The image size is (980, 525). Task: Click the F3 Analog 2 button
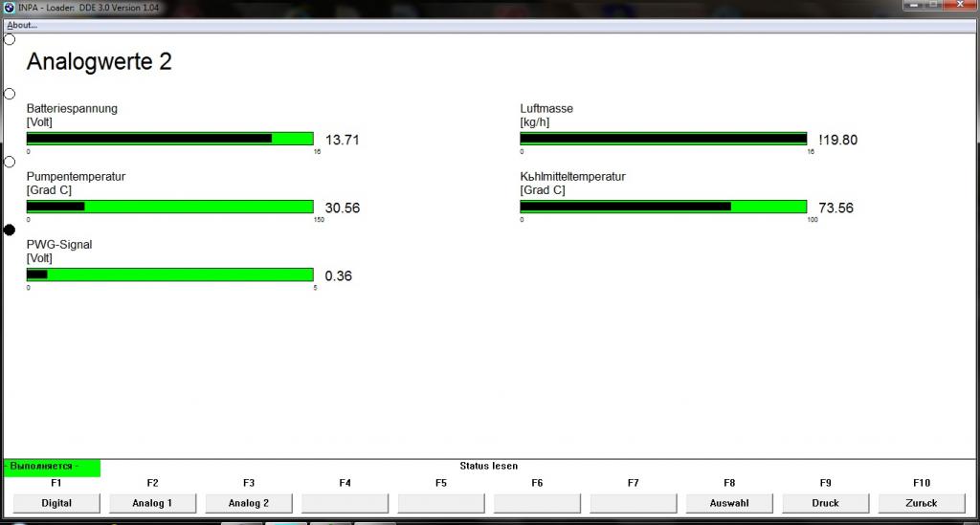tap(249, 503)
